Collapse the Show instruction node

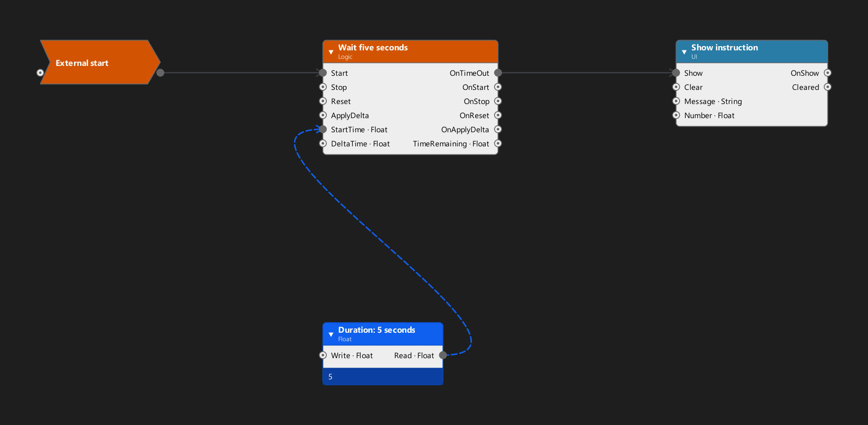684,52
